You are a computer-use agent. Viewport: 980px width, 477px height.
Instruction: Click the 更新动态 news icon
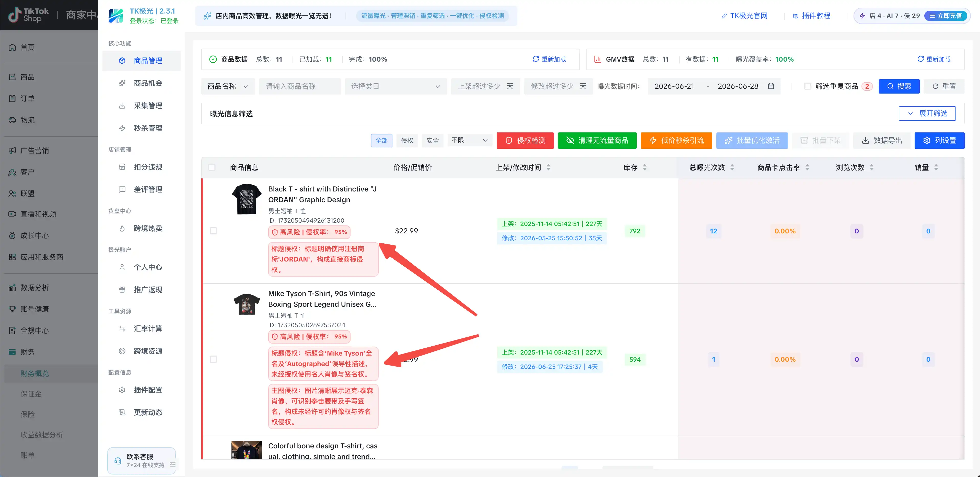tap(122, 412)
